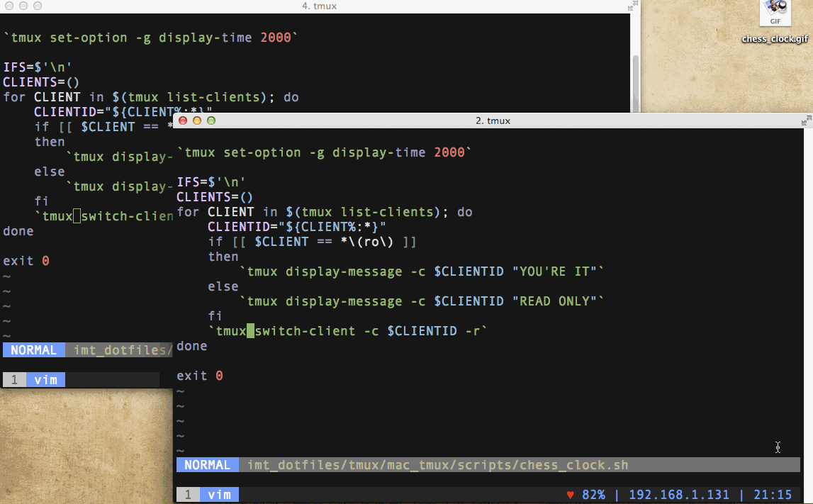The height and width of the screenshot is (504, 813).
Task: Click the NORMAL mode indicator in front window
Action: point(208,464)
